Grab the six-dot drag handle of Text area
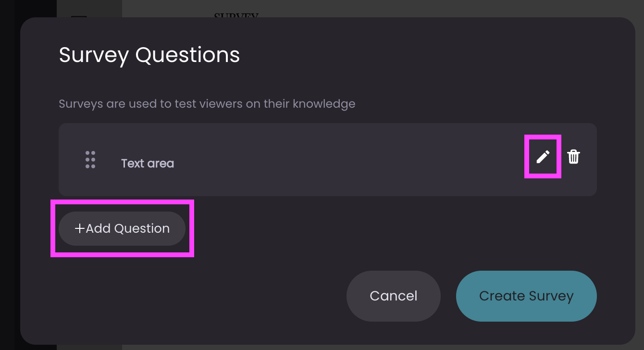 [x=90, y=160]
